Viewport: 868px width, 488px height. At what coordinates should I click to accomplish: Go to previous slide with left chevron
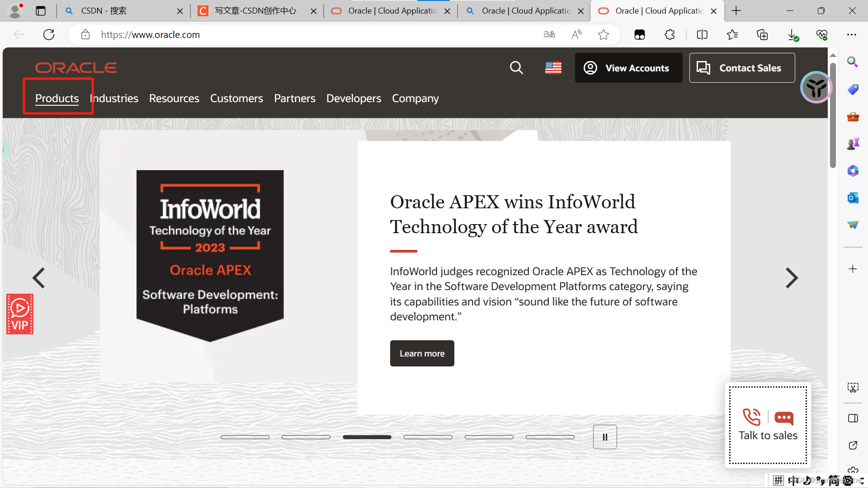[x=39, y=278]
